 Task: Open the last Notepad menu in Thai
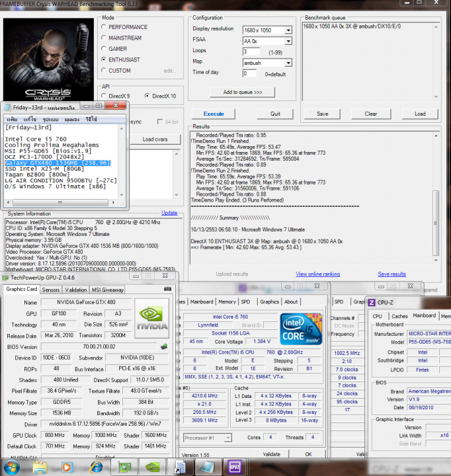(91, 119)
